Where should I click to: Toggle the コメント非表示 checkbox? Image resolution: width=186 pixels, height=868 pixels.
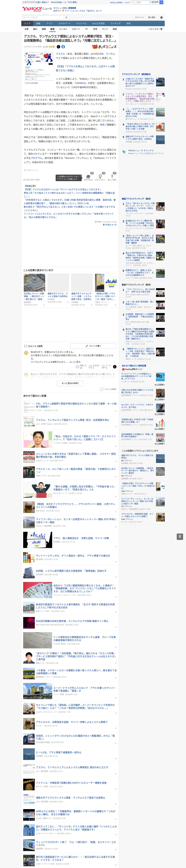[102, 389]
